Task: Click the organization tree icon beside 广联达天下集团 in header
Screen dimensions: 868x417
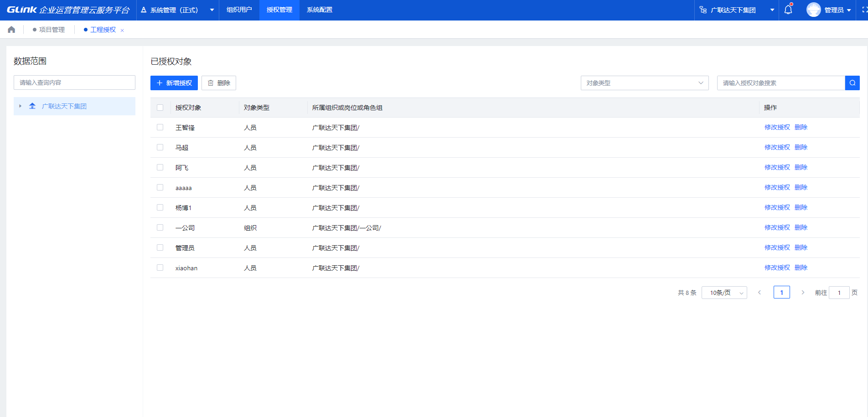Action: (x=703, y=10)
